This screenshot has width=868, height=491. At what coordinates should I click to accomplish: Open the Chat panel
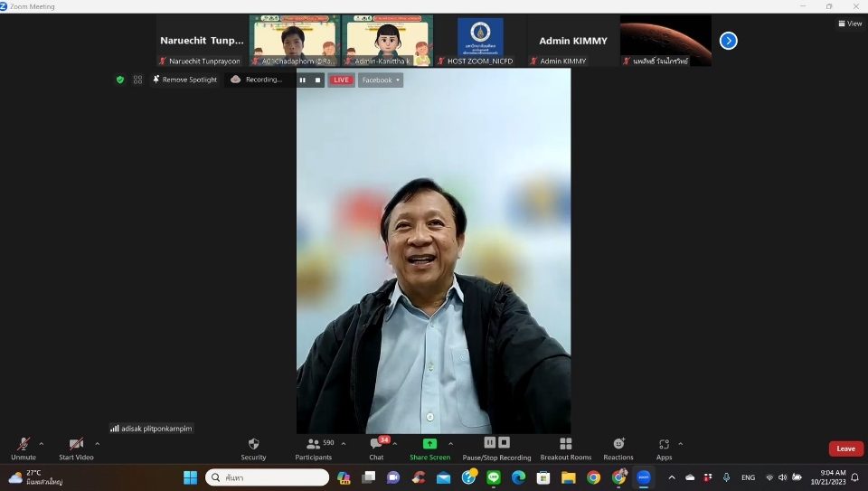(377, 449)
